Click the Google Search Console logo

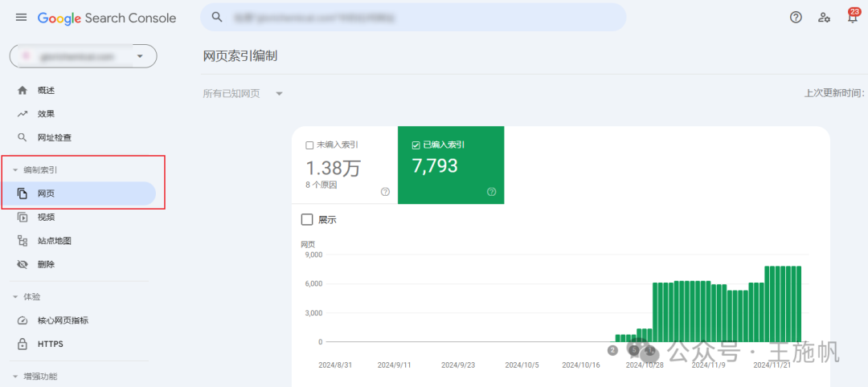coord(107,18)
